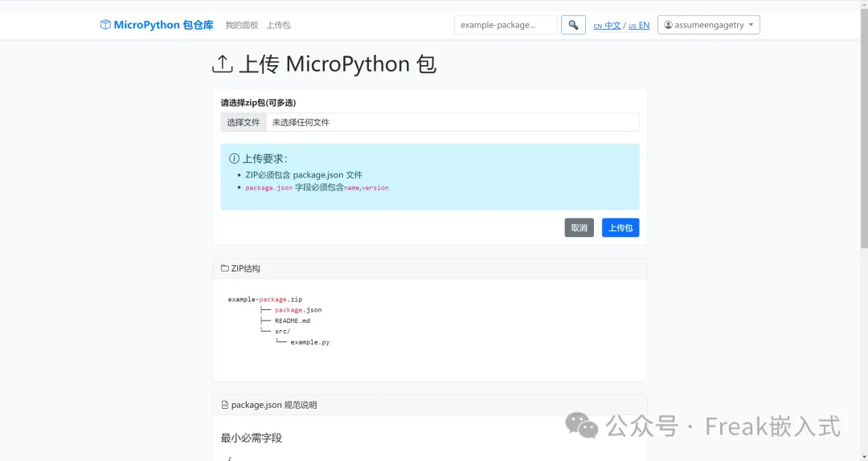Focus the example-package search field

point(506,25)
